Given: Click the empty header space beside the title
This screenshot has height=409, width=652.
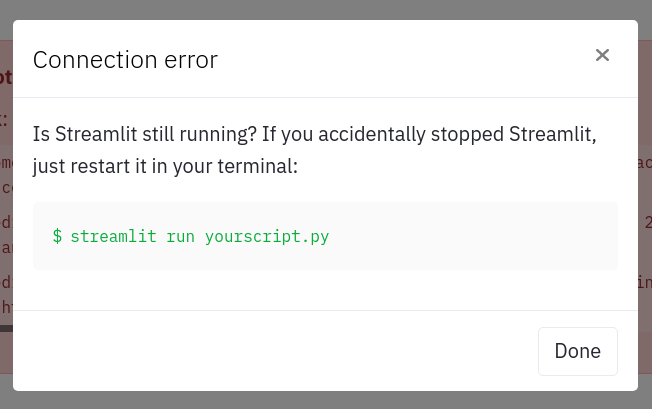Looking at the screenshot, I should pos(400,59).
